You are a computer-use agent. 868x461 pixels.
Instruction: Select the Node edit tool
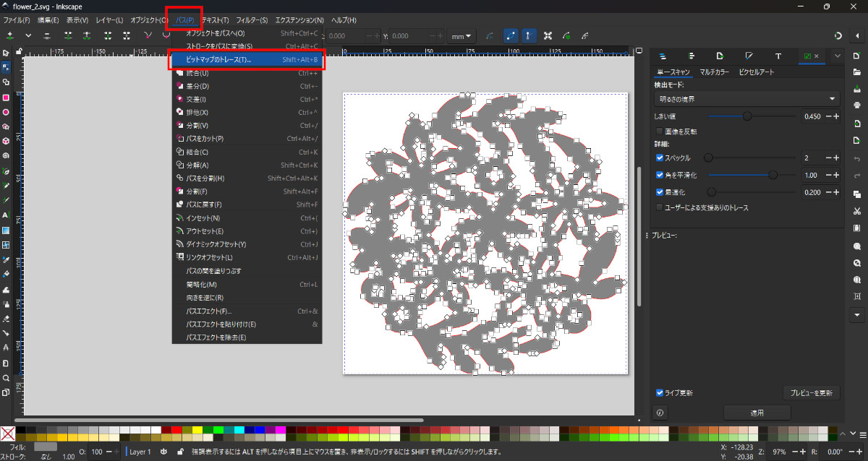pyautogui.click(x=6, y=66)
